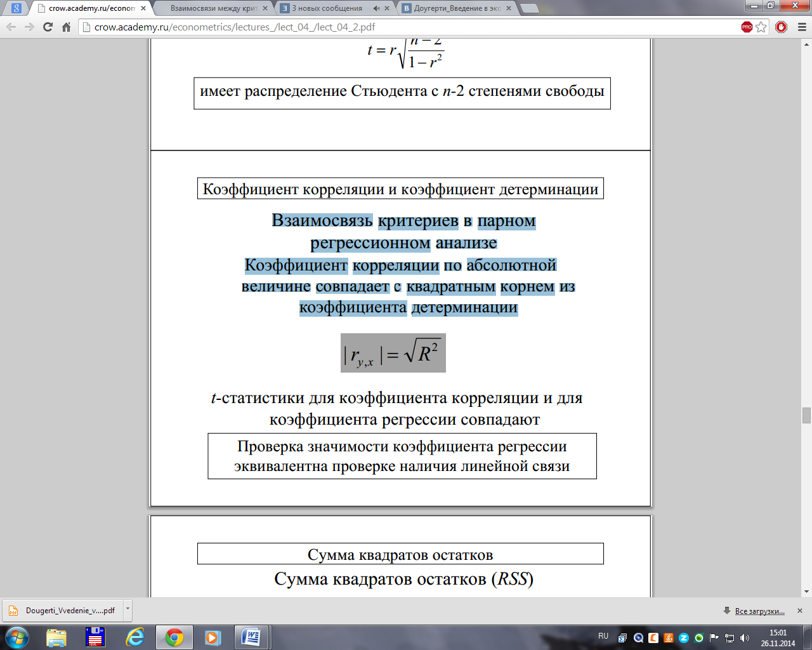Open Windows Explorer from the taskbar

56,637
